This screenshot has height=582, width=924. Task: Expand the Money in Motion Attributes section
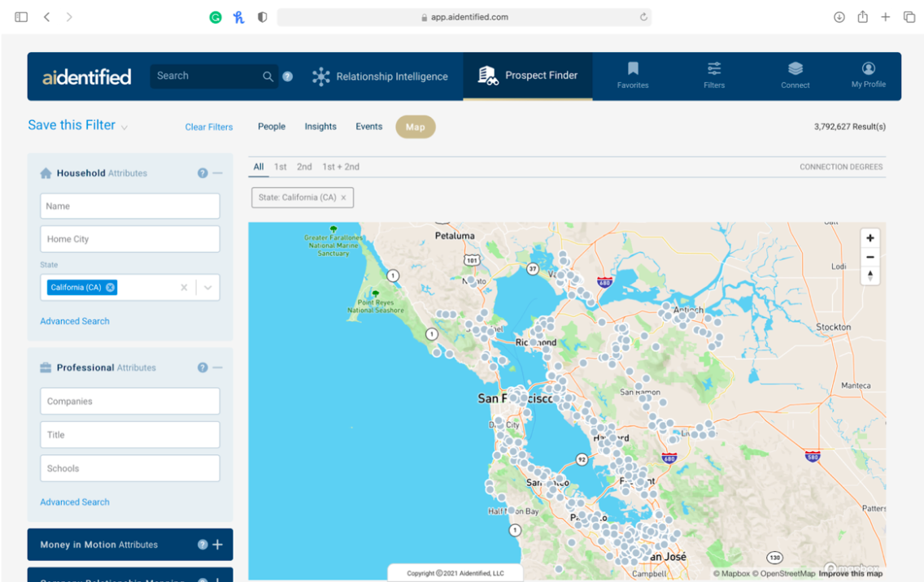[x=217, y=545]
